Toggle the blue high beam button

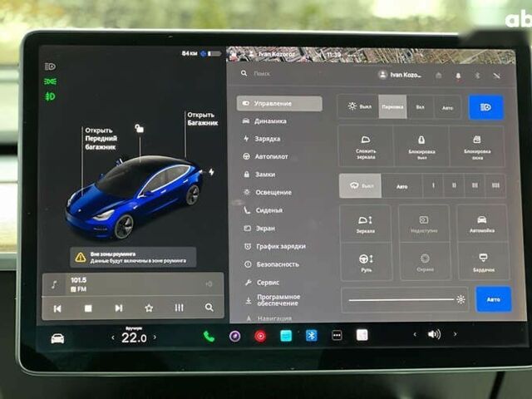[485, 107]
